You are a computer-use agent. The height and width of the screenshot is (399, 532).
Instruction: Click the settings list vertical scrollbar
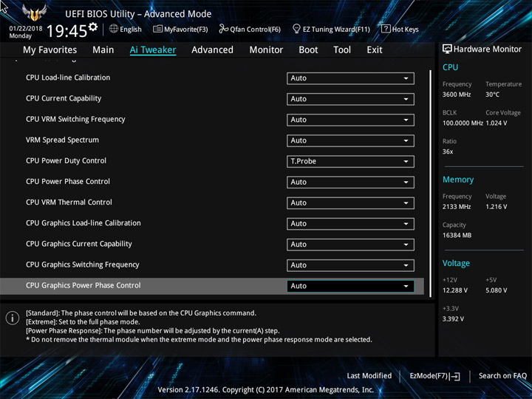[x=431, y=183]
